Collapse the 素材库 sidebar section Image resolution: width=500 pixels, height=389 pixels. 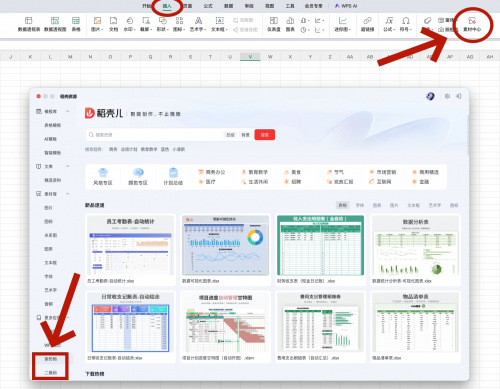pos(68,194)
